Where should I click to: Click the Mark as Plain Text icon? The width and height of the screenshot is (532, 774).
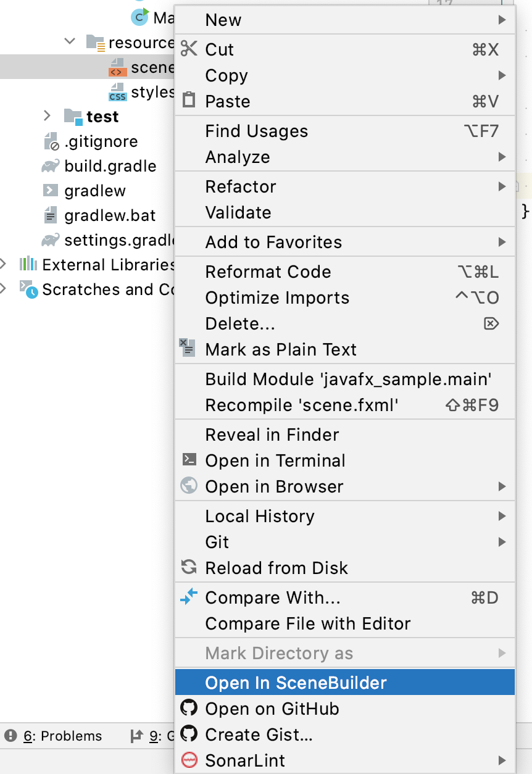coord(187,347)
